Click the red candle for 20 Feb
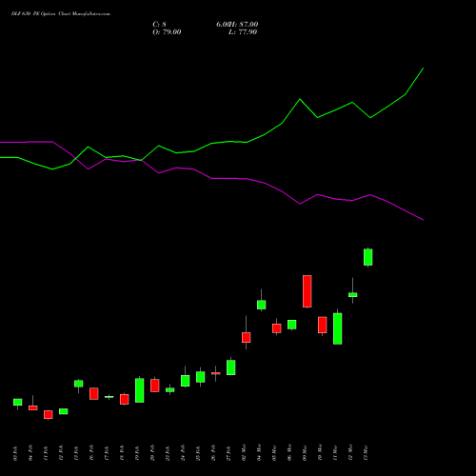Image resolution: width=476 pixels, height=476 pixels. pos(155,386)
